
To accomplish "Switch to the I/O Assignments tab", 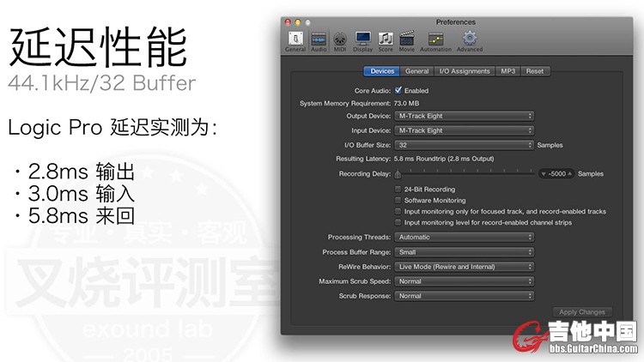I will [x=464, y=71].
